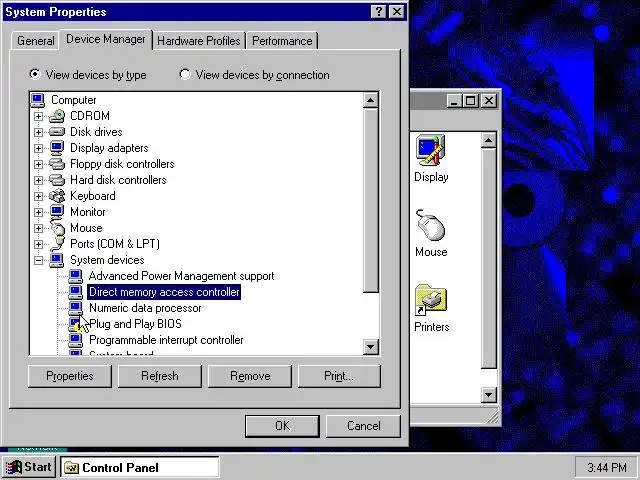The height and width of the screenshot is (480, 640).
Task: Select the Computer root icon
Action: pyautogui.click(x=38, y=100)
